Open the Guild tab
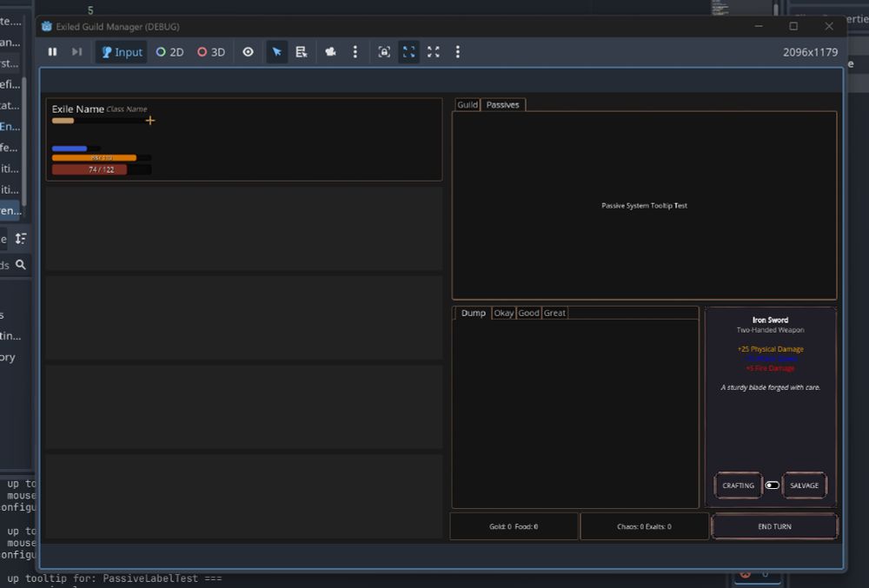 click(468, 104)
